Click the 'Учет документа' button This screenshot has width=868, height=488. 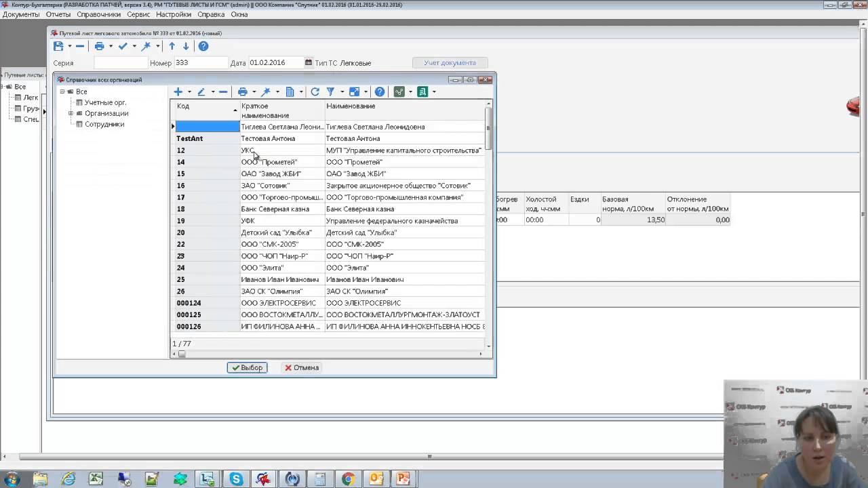coord(450,62)
